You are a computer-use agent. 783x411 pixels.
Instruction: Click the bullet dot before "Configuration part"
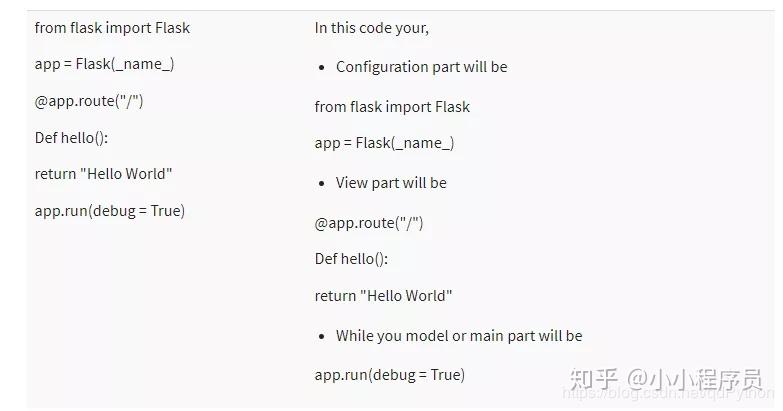322,68
